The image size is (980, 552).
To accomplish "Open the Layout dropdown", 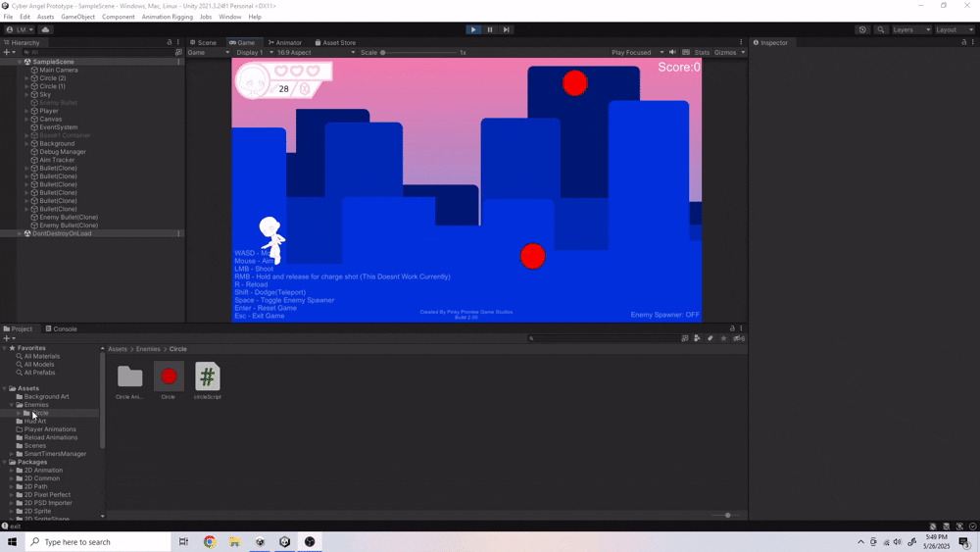I will (x=955, y=29).
